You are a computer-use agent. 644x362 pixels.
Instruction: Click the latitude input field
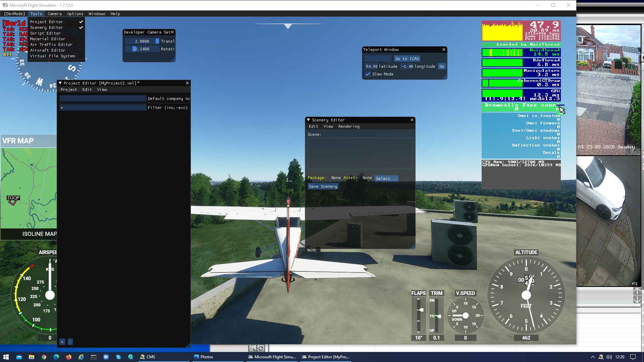tap(372, 66)
